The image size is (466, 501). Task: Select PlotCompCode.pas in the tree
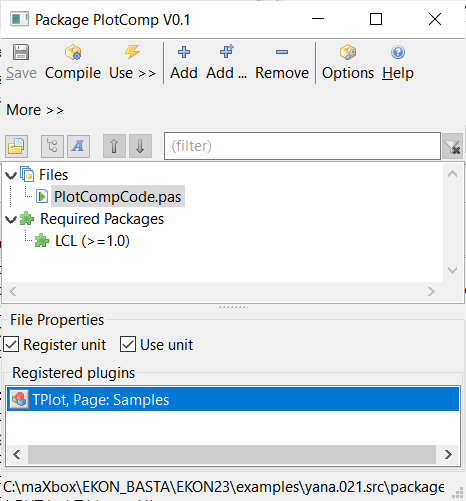[118, 197]
